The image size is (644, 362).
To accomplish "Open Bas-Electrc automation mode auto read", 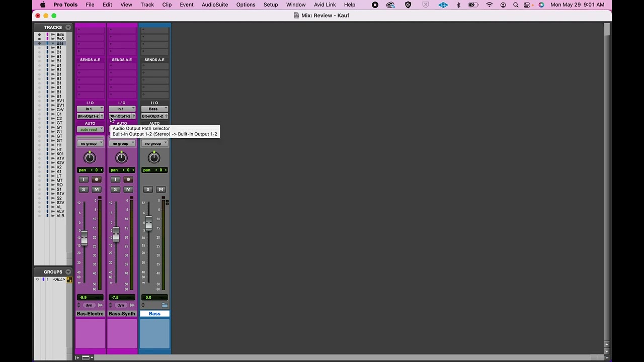I will [x=90, y=130].
